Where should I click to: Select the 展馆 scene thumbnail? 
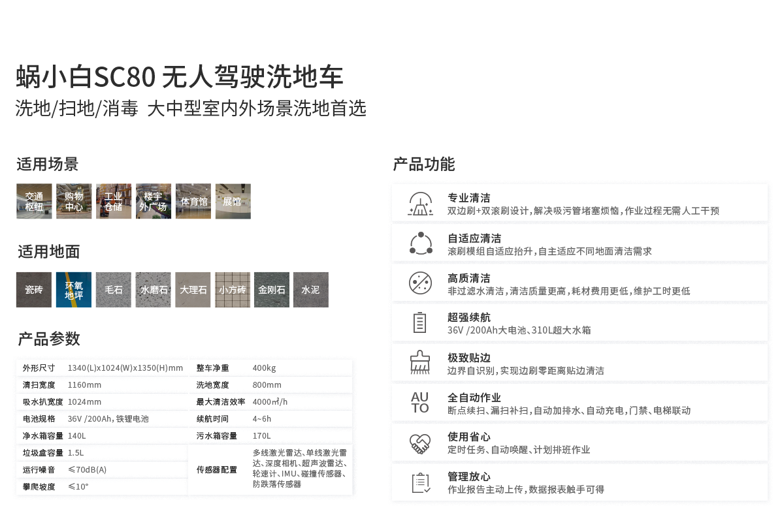pos(233,202)
